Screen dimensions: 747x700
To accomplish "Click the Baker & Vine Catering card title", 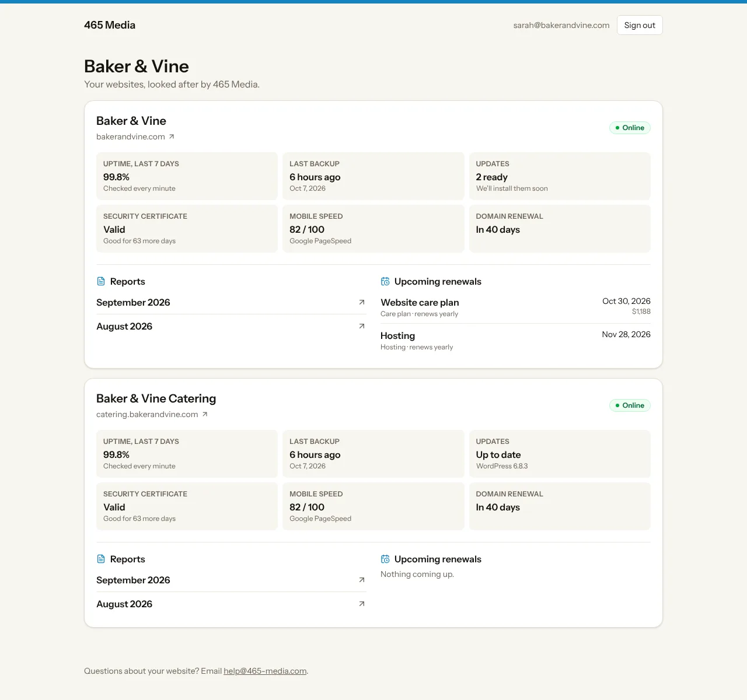I will tap(156, 398).
